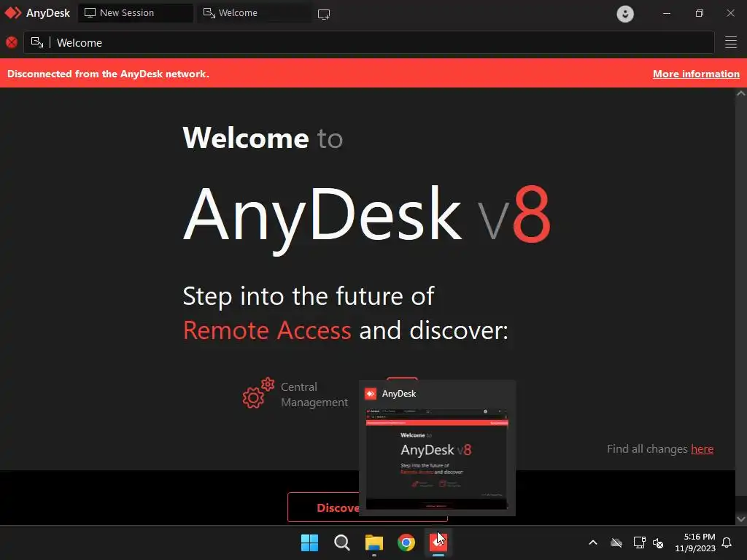Screen dimensions: 747x560
Task: Open the Windows Start menu
Action: click(309, 542)
